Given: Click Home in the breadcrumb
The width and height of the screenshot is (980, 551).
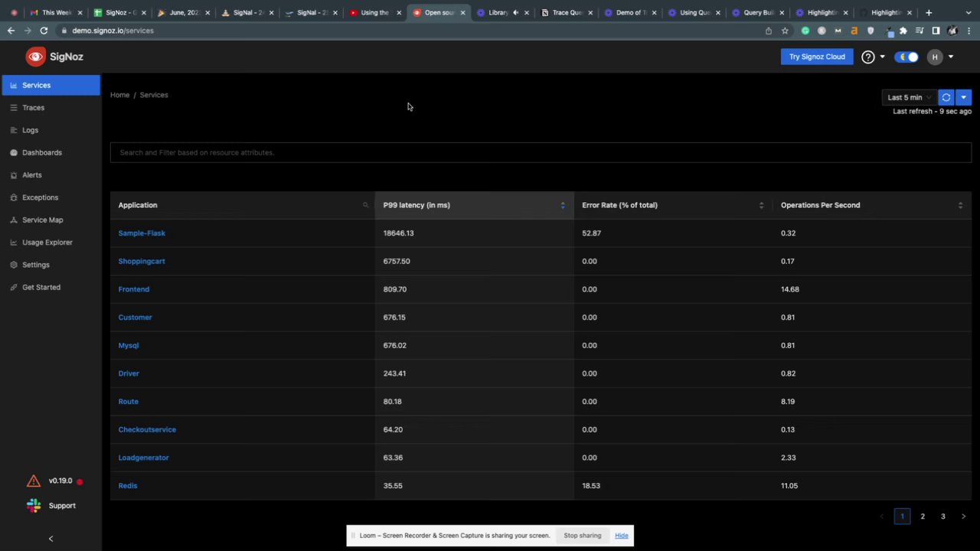Looking at the screenshot, I should (x=119, y=95).
